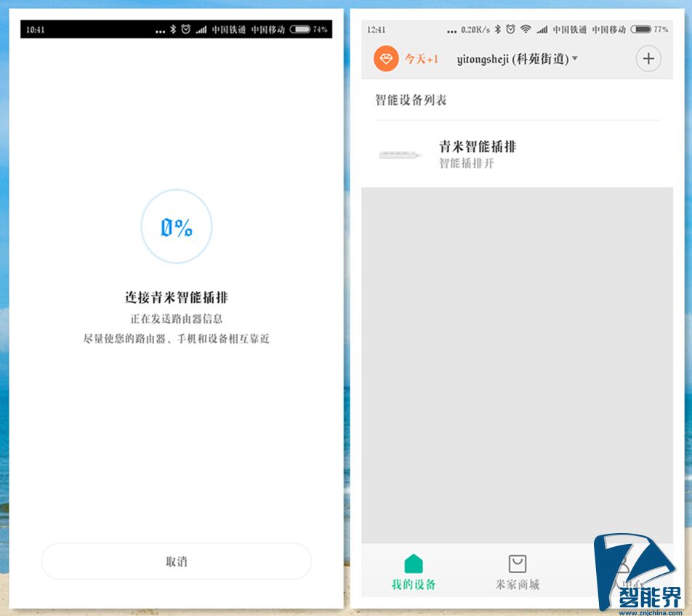Tap the orange diamond badge icon
Image resolution: width=692 pixels, height=616 pixels.
click(x=386, y=59)
